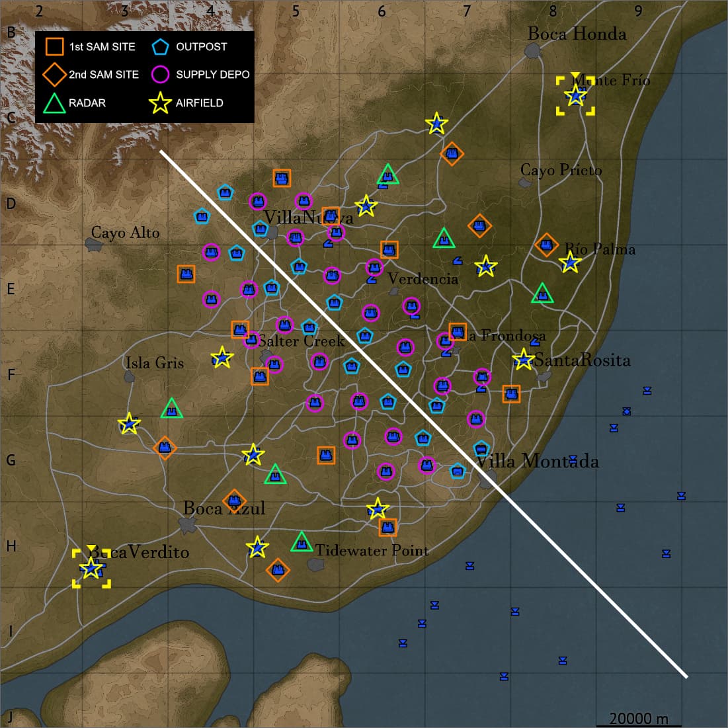Select the airfield marked at Monte Frío
This screenshot has height=728, width=728.
point(575,96)
